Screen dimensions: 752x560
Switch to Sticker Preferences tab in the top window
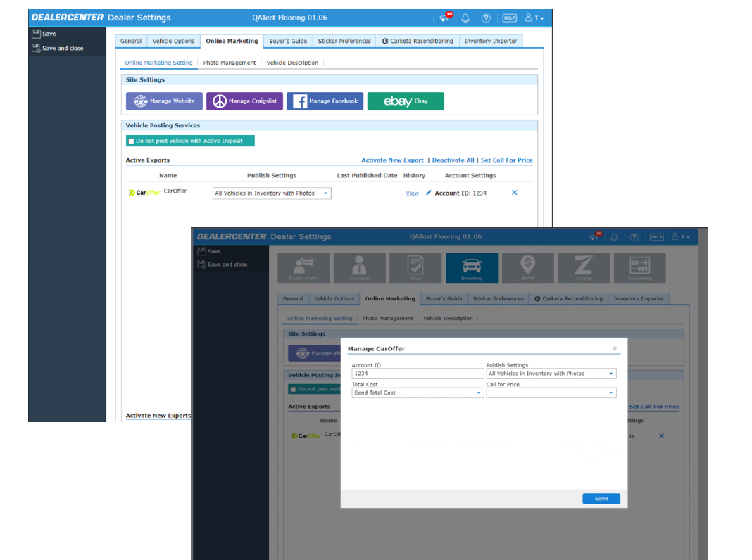pos(344,42)
